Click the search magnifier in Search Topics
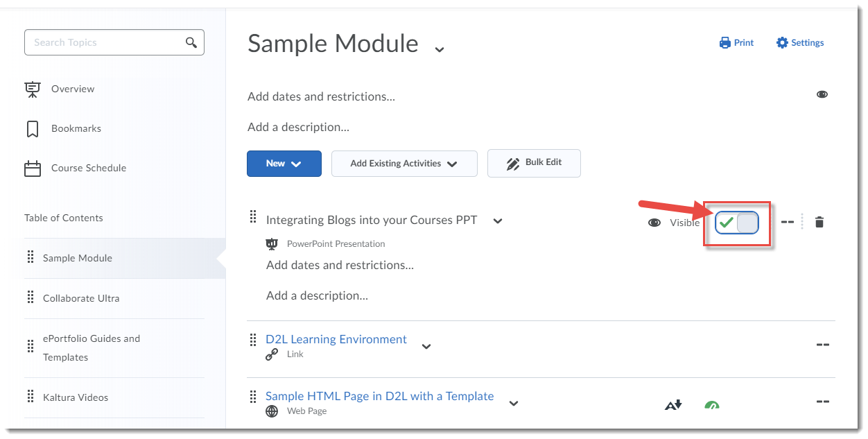 click(x=191, y=42)
